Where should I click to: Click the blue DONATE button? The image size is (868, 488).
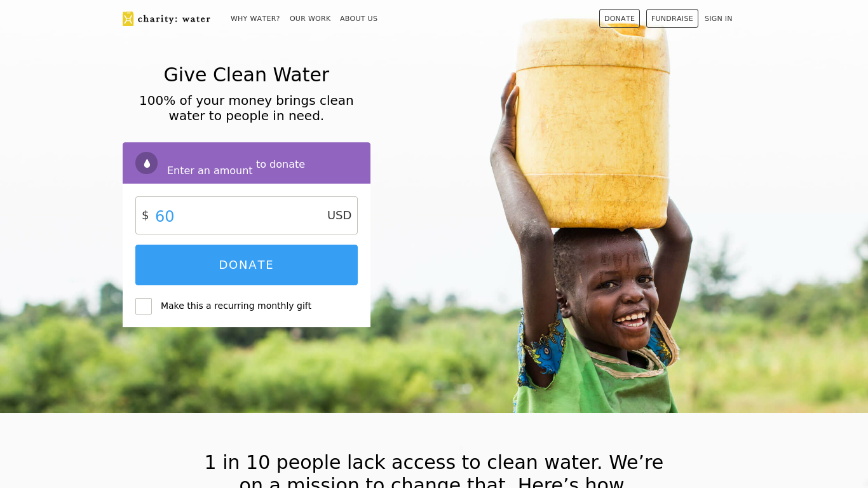point(247,265)
